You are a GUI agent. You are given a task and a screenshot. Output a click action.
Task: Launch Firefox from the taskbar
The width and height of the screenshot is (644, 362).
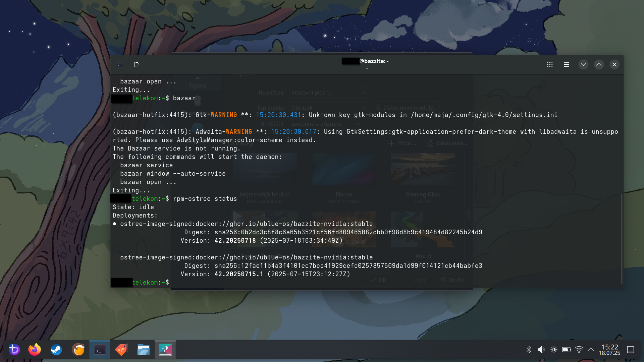35,350
